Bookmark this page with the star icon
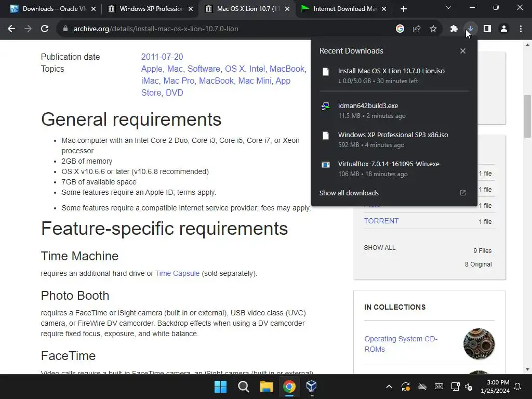 click(433, 29)
